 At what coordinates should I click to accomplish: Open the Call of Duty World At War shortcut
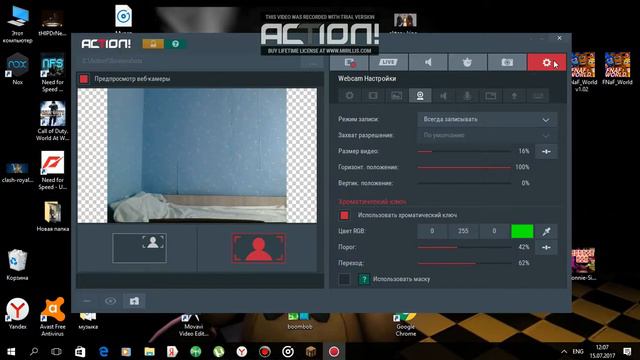[52, 121]
